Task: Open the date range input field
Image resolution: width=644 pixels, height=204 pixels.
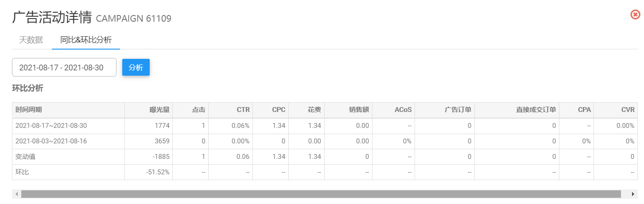Action: click(x=64, y=67)
